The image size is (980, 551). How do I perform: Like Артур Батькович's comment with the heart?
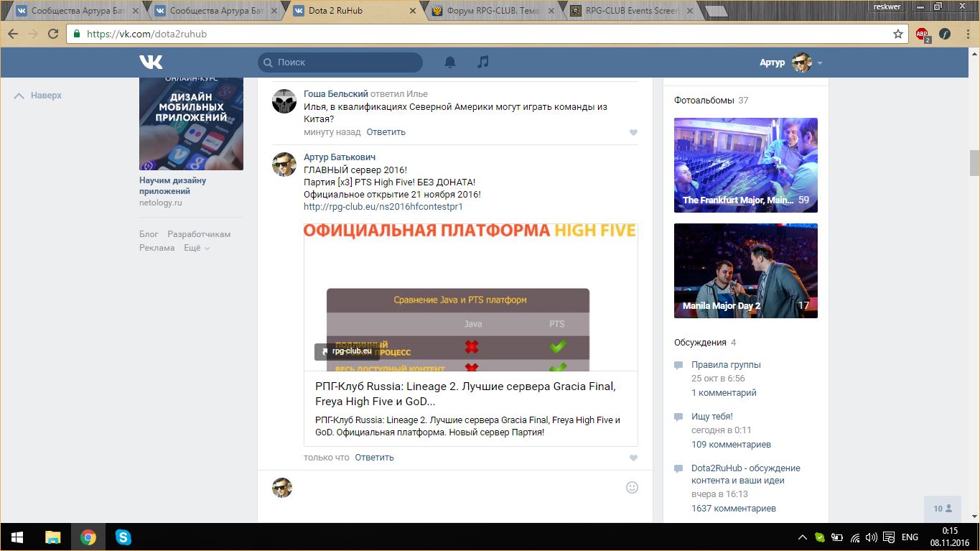click(633, 458)
